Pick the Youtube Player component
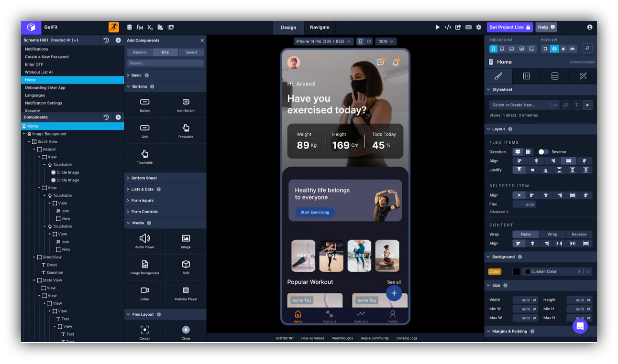The width and height of the screenshot is (618, 364). click(186, 293)
